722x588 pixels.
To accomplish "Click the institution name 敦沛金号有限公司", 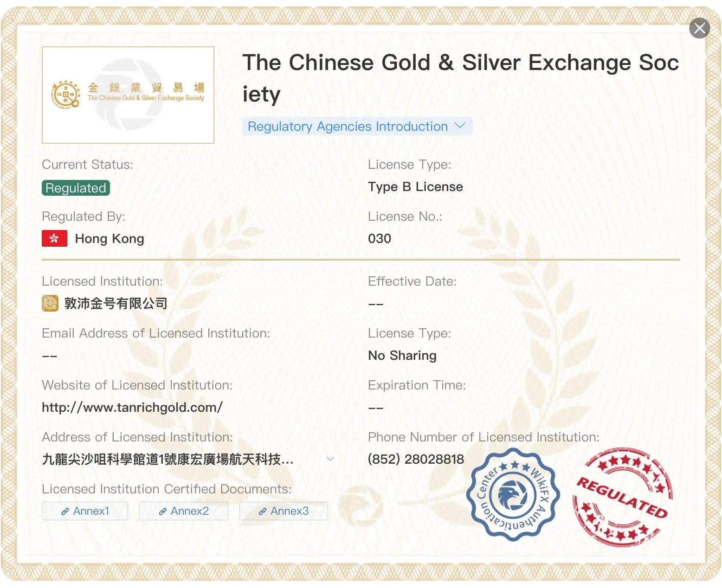I will [116, 303].
